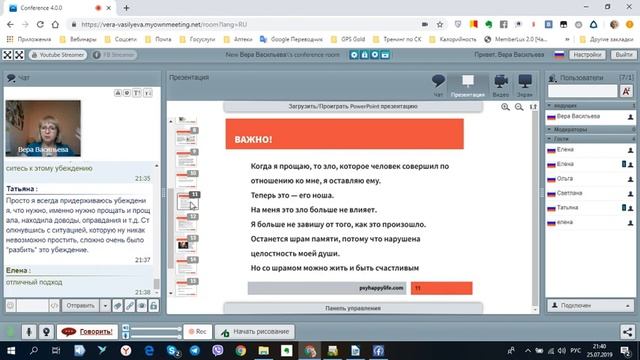Click first teal icon after room title
Screen dimensions: 640x360
pyautogui.click(x=354, y=55)
